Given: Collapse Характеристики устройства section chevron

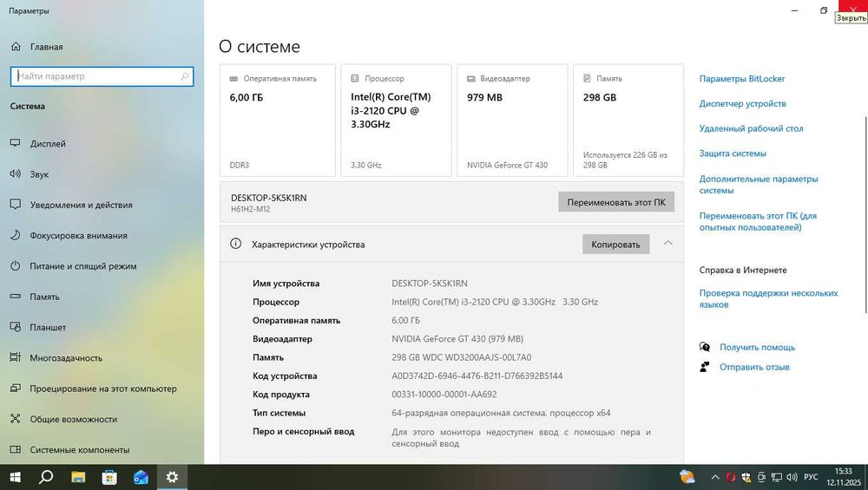Looking at the screenshot, I should pos(668,244).
